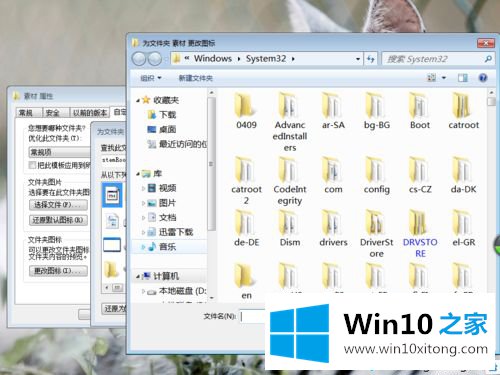Refresh the System32 folder view
Image resolution: width=500 pixels, height=375 pixels.
[x=370, y=59]
